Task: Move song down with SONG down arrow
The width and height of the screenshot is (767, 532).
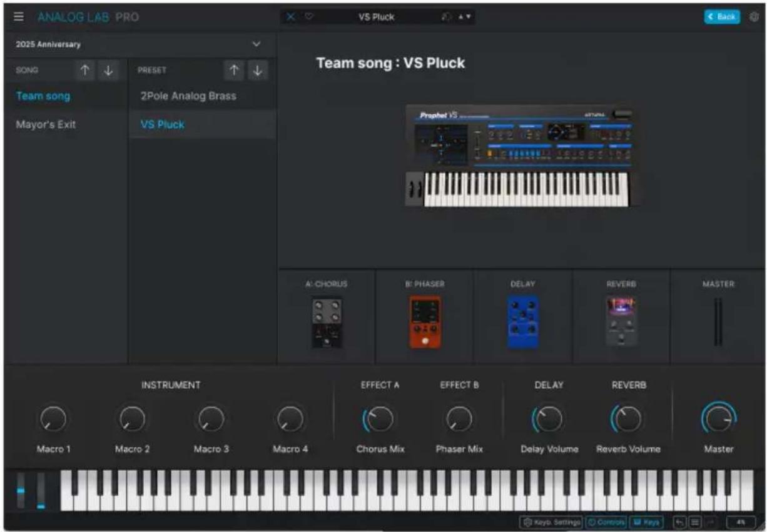Action: tap(108, 71)
